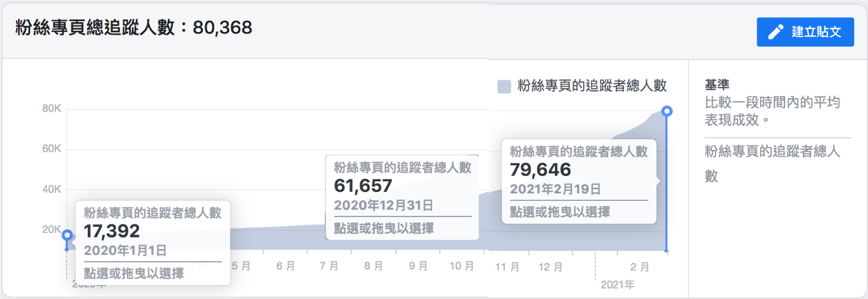868x299 pixels.
Task: Click 點選或拖曳以選擇 in the 2020年1月1日 tooltip
Action: pos(133,273)
